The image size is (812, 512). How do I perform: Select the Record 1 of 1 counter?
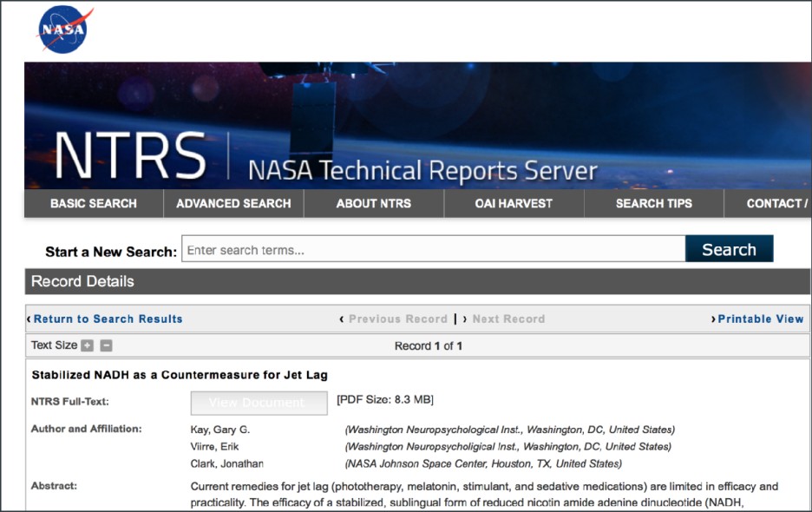429,346
